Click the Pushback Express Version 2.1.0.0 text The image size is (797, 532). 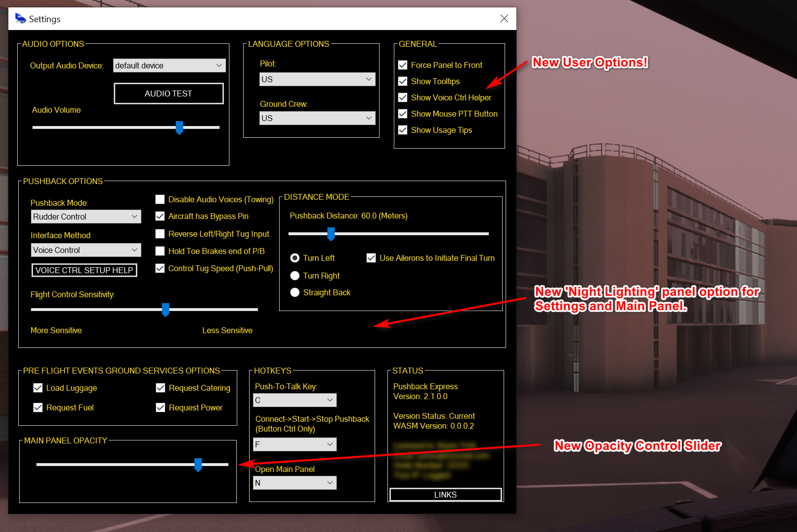coord(425,391)
